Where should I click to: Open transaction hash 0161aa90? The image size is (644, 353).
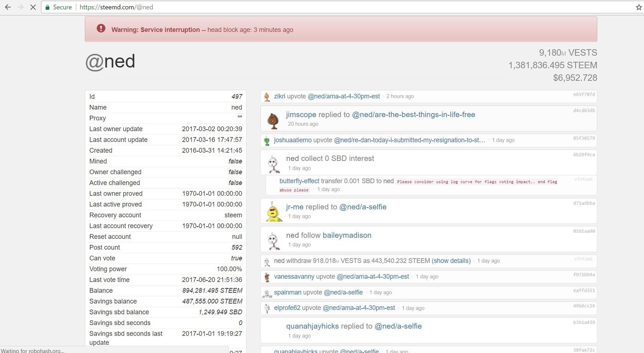584,231
